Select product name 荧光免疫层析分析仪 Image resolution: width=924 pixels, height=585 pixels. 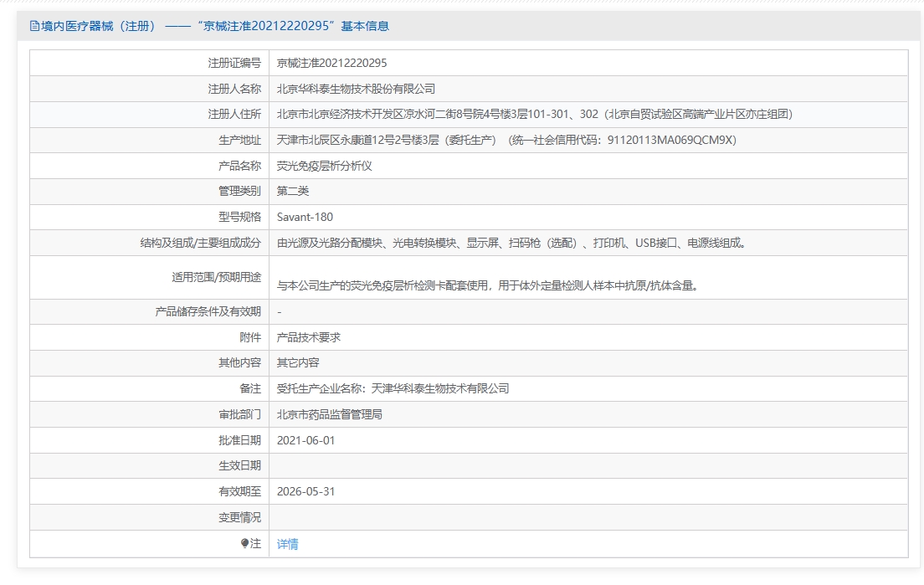point(324,167)
